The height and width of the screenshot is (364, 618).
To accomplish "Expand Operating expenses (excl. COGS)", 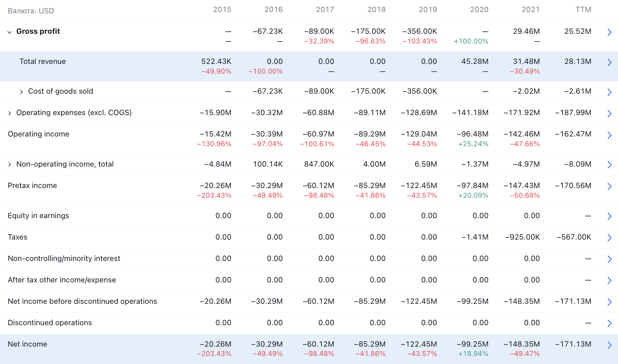I will [x=10, y=113].
